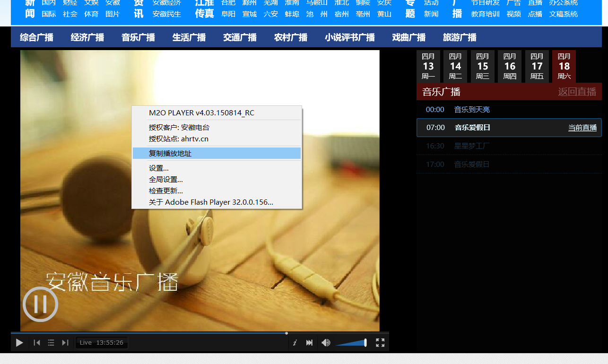Select the 00:00 音乐到天亮 program
Viewport: 608px width, 364px height.
[509, 110]
